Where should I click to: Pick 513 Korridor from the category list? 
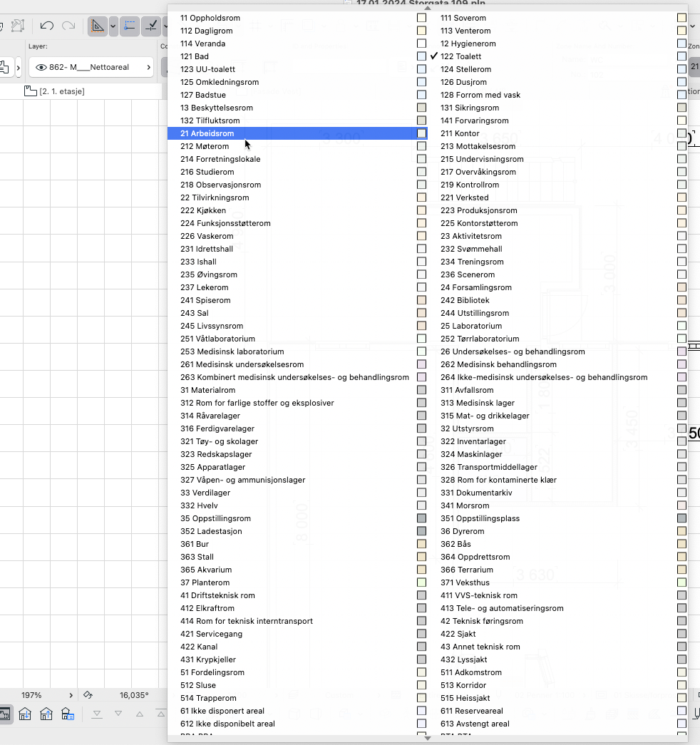[x=463, y=685]
